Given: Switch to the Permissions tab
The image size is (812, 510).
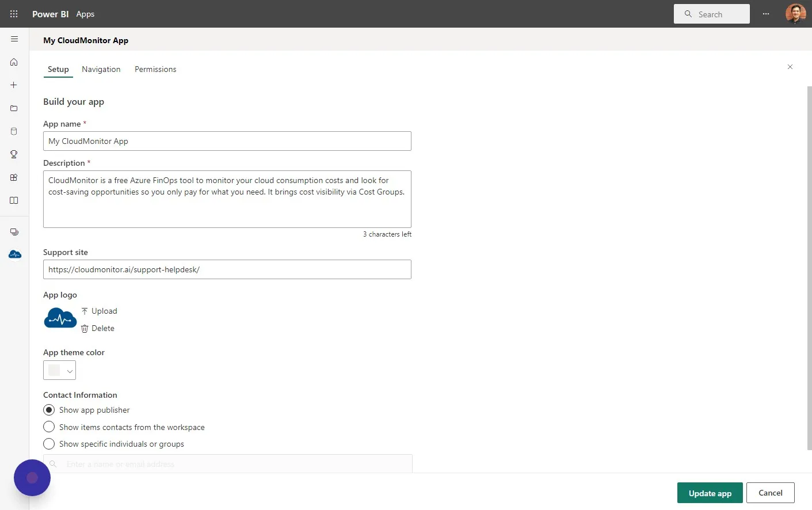Looking at the screenshot, I should point(155,69).
